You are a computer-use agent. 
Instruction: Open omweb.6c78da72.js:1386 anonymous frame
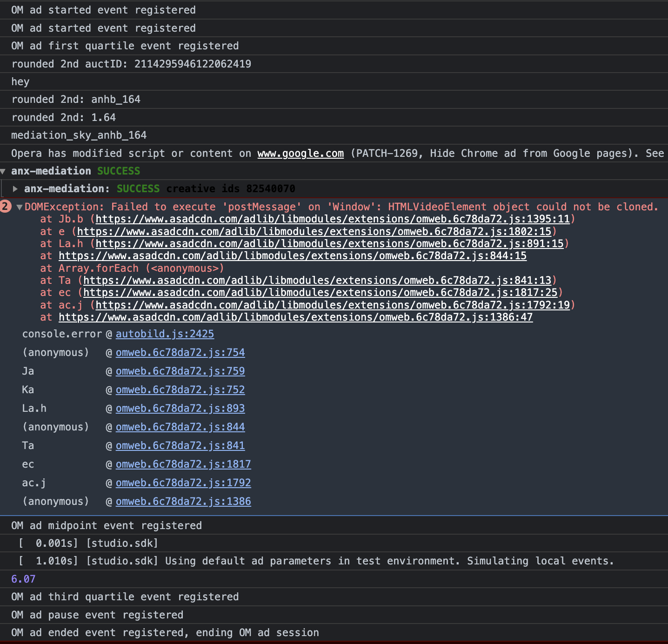point(183,501)
